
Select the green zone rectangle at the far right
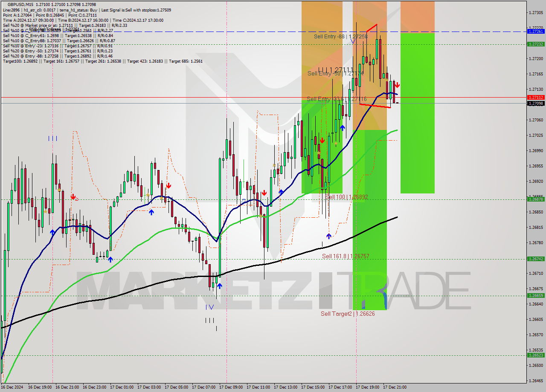pos(417,107)
